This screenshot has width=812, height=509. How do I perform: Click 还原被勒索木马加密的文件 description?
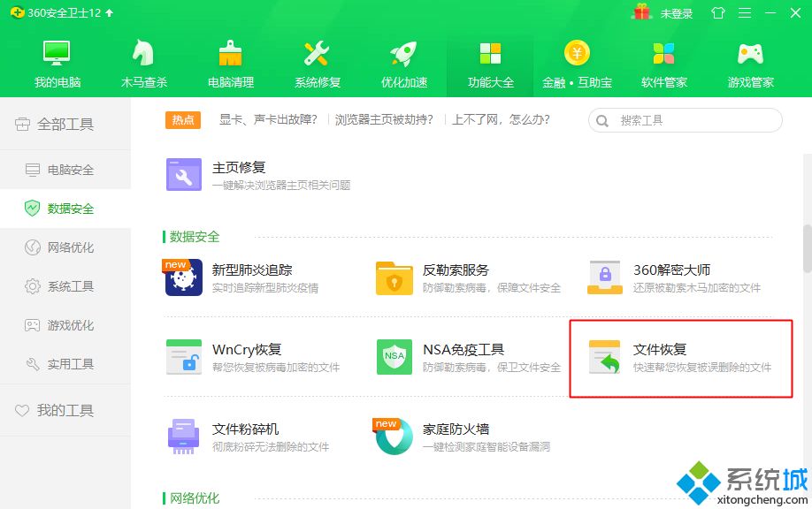pyautogui.click(x=697, y=287)
